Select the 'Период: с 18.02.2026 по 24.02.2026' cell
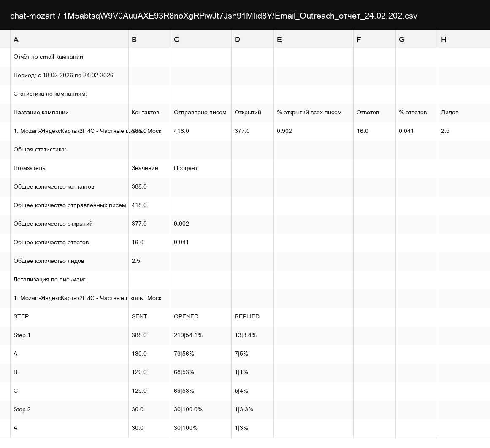 click(69, 75)
